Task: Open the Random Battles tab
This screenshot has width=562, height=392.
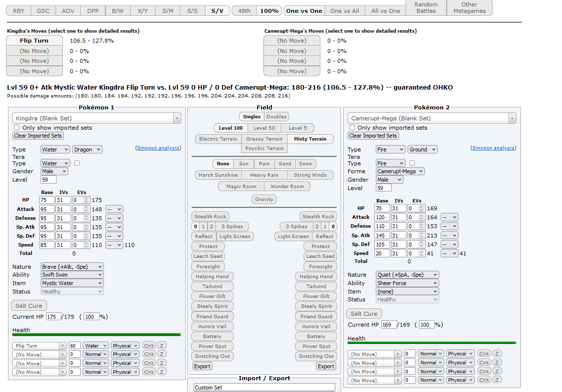Action: (426, 7)
